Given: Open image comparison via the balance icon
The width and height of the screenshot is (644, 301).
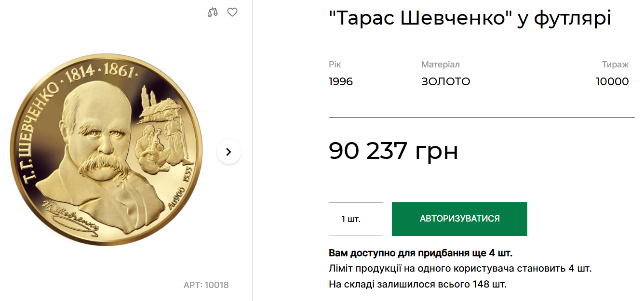Looking at the screenshot, I should pyautogui.click(x=213, y=13).
